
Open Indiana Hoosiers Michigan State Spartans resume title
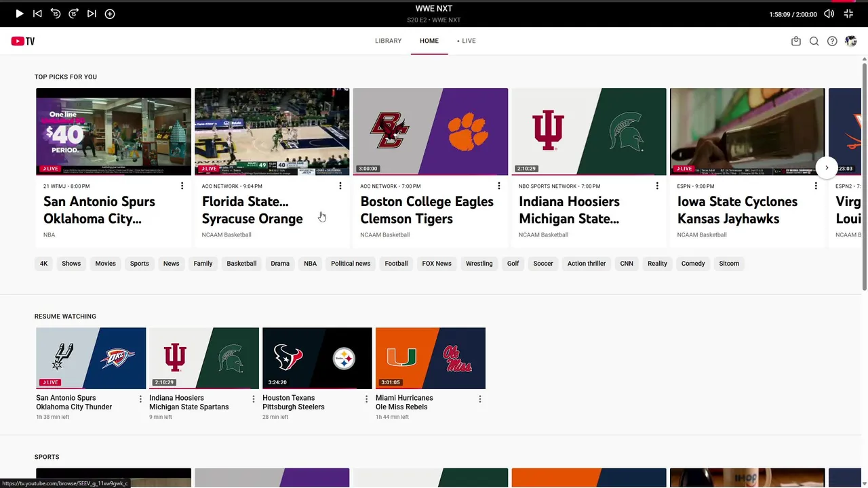click(x=189, y=403)
